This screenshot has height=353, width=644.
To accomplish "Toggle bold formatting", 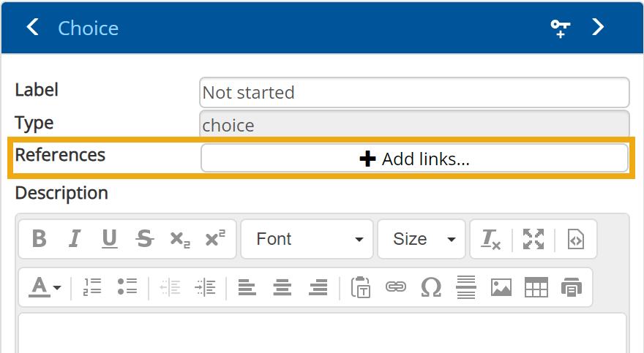I will (x=40, y=239).
